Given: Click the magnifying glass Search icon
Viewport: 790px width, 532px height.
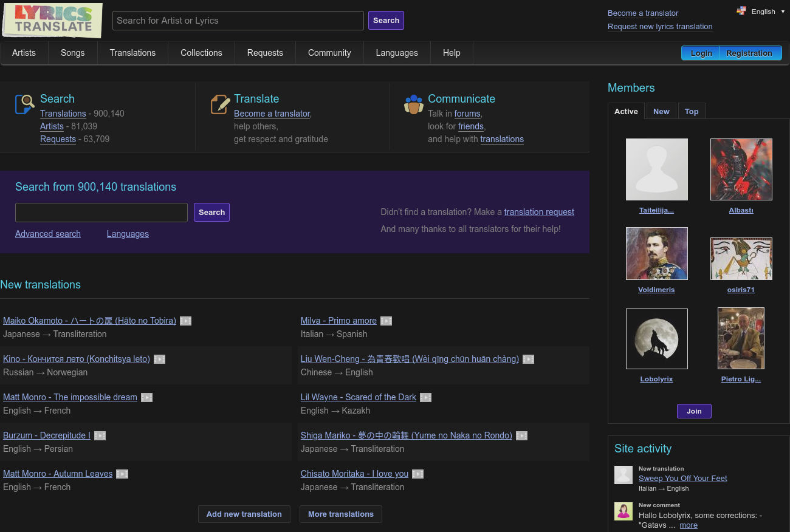Looking at the screenshot, I should [24, 104].
